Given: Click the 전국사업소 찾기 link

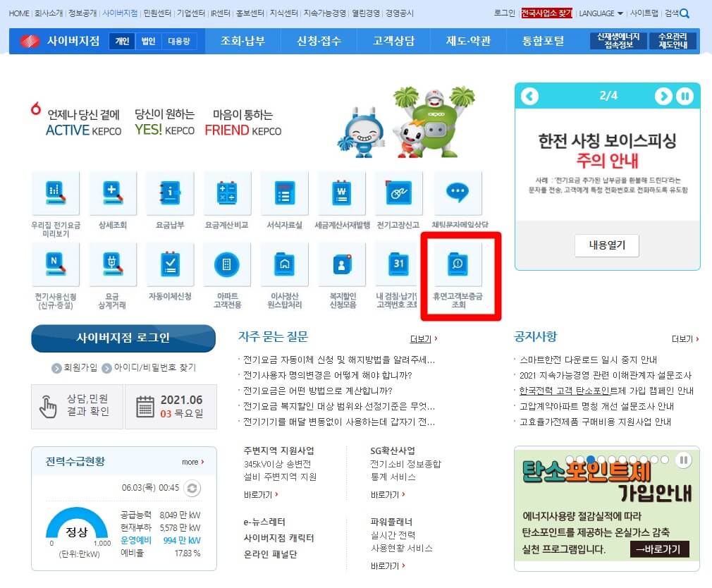Looking at the screenshot, I should pos(547,13).
